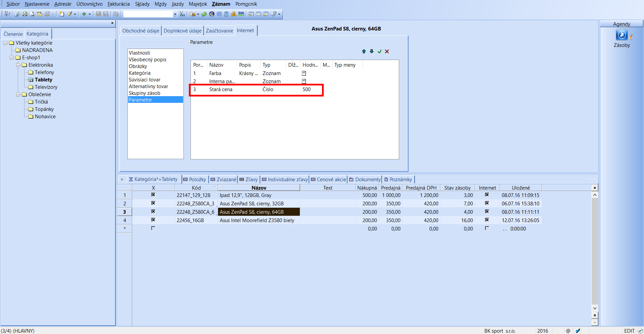Open the Fakturácia menu
This screenshot has width=644, height=334.
[118, 4]
